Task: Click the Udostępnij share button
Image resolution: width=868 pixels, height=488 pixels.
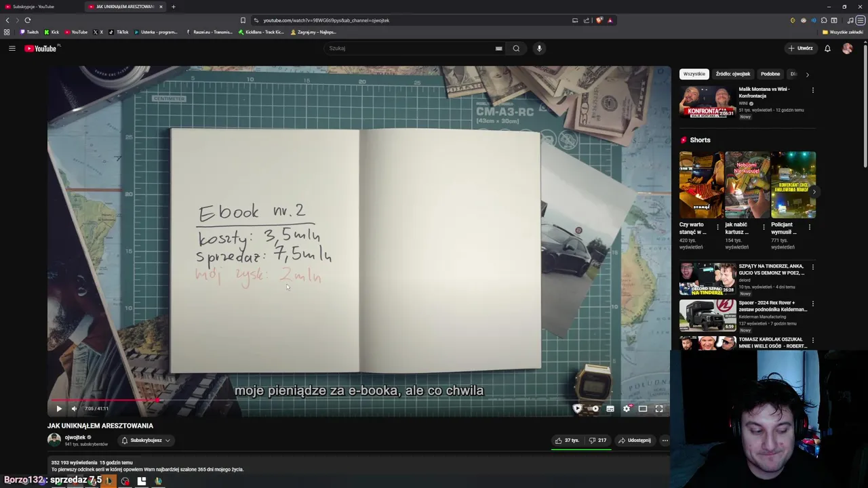Action: point(634,441)
